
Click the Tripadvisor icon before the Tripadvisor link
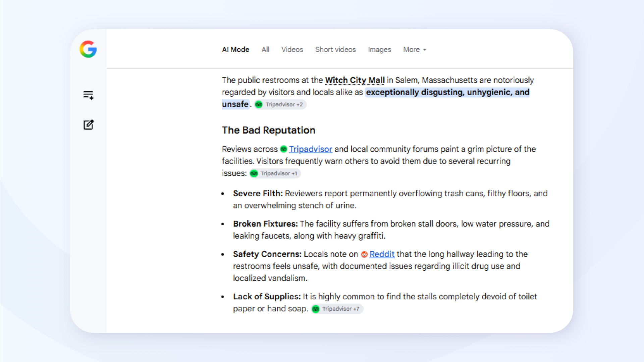[284, 149]
